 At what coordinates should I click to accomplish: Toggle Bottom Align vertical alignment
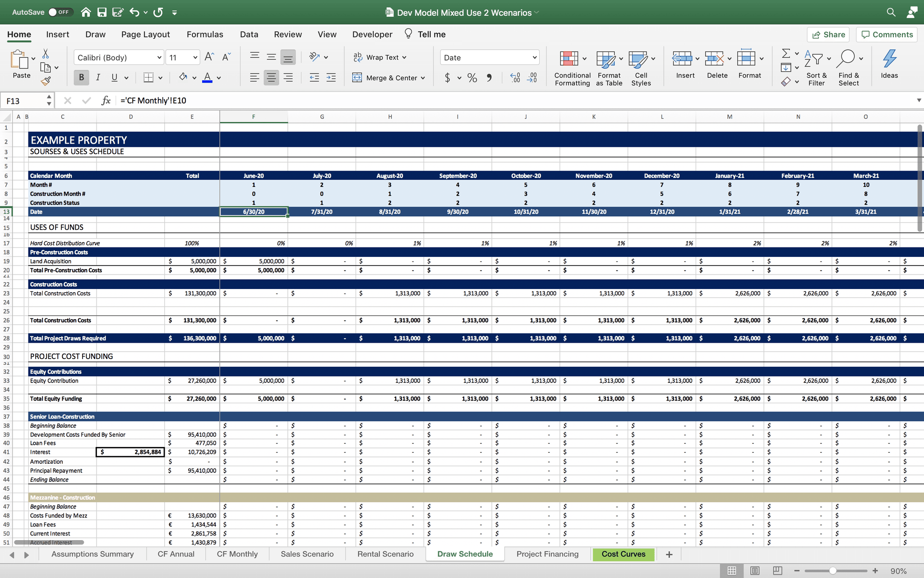click(x=288, y=57)
